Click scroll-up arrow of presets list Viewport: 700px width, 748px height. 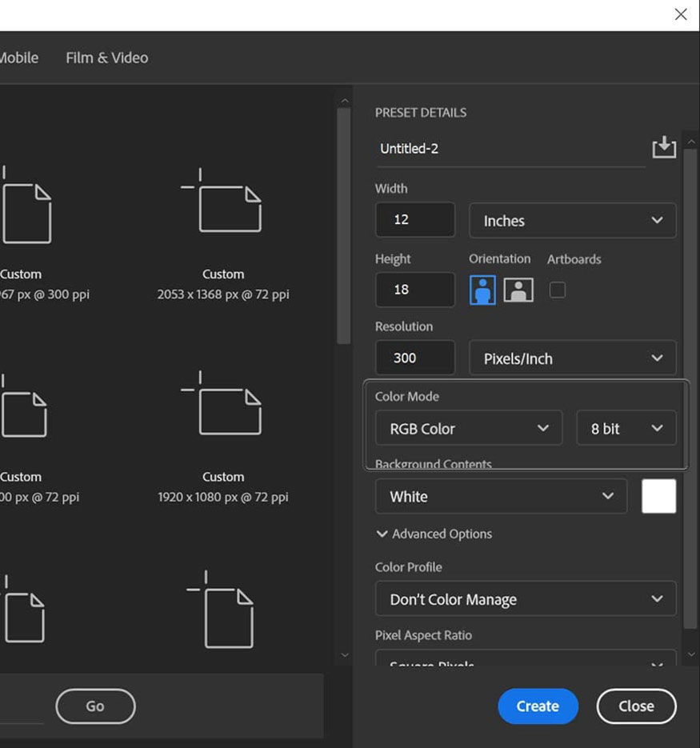(345, 101)
